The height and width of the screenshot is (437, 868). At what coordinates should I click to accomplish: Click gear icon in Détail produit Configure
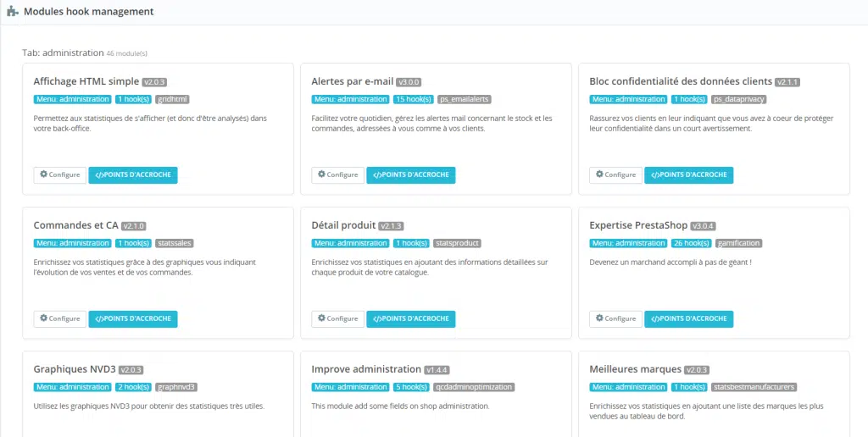pos(322,318)
